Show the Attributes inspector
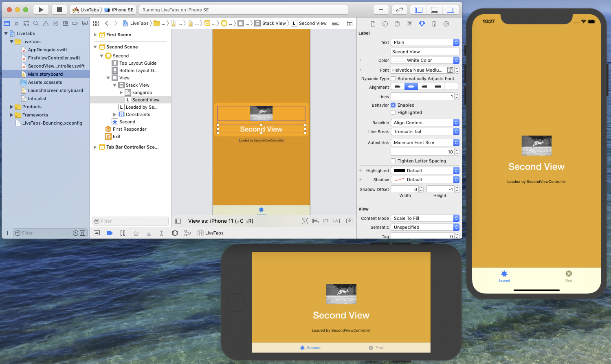Viewport: 611px width, 364px height. (x=422, y=24)
